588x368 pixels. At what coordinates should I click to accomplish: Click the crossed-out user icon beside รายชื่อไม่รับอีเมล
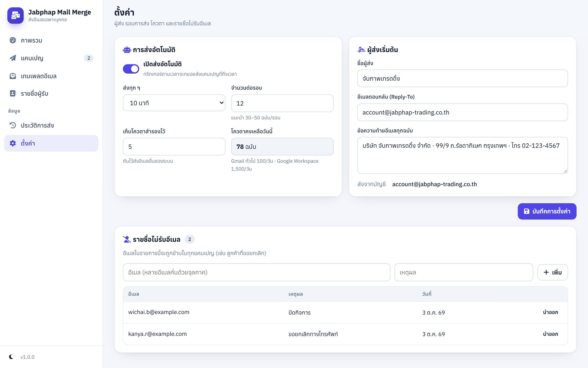click(127, 239)
